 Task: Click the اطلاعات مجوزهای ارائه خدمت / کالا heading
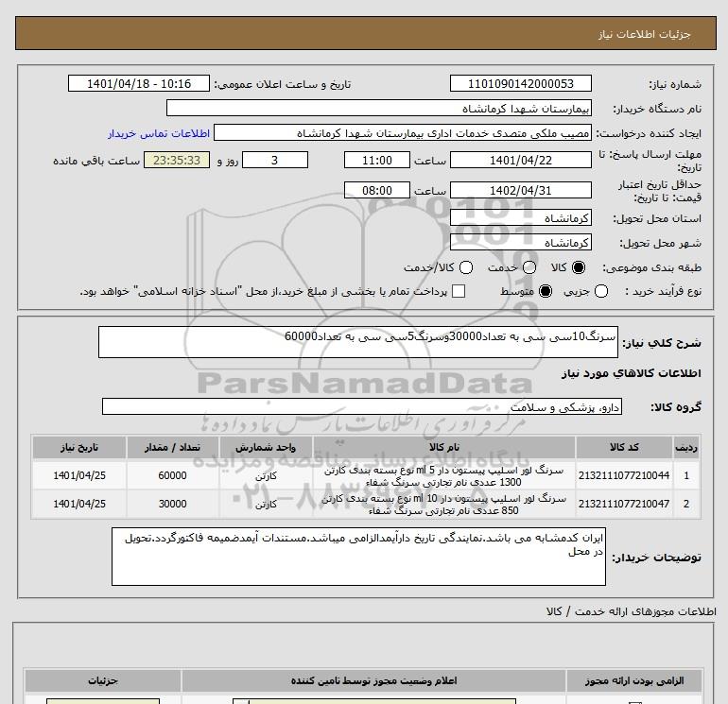click(631, 611)
